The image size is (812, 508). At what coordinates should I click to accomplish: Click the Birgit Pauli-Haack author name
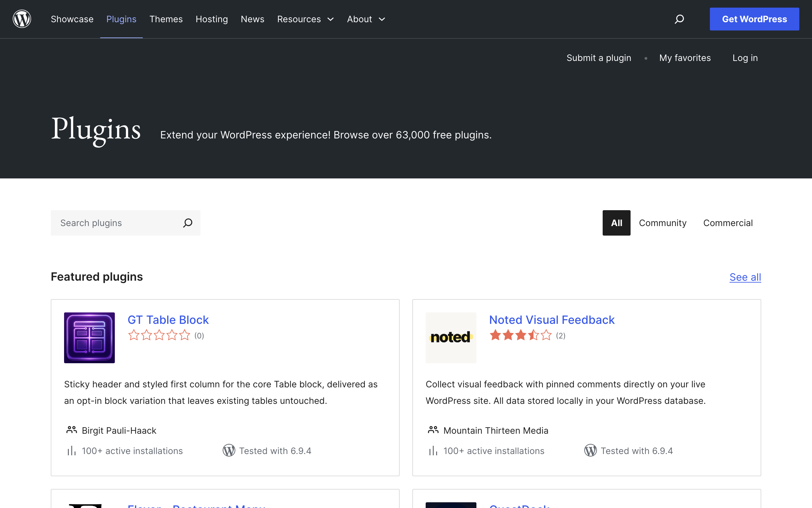119,431
